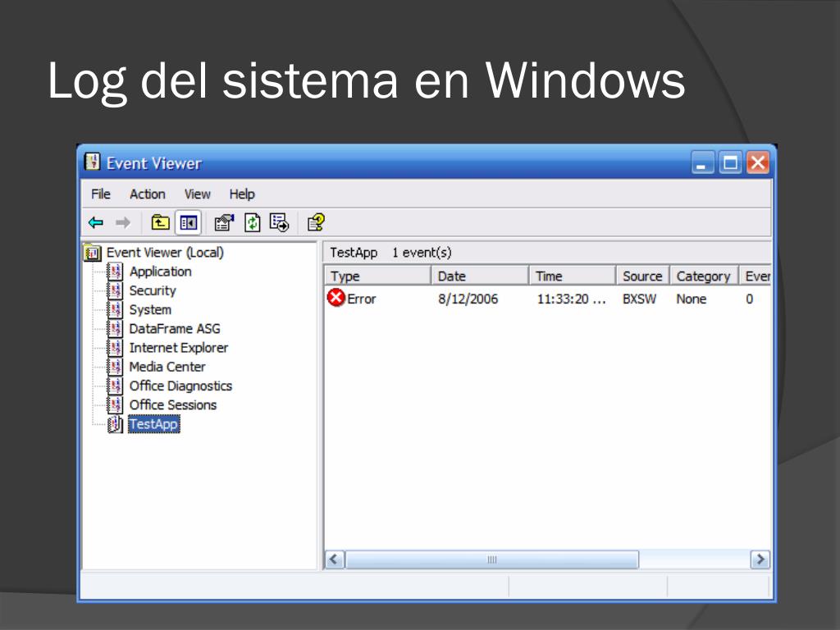840x630 pixels.
Task: Open the View menu
Action: [197, 194]
